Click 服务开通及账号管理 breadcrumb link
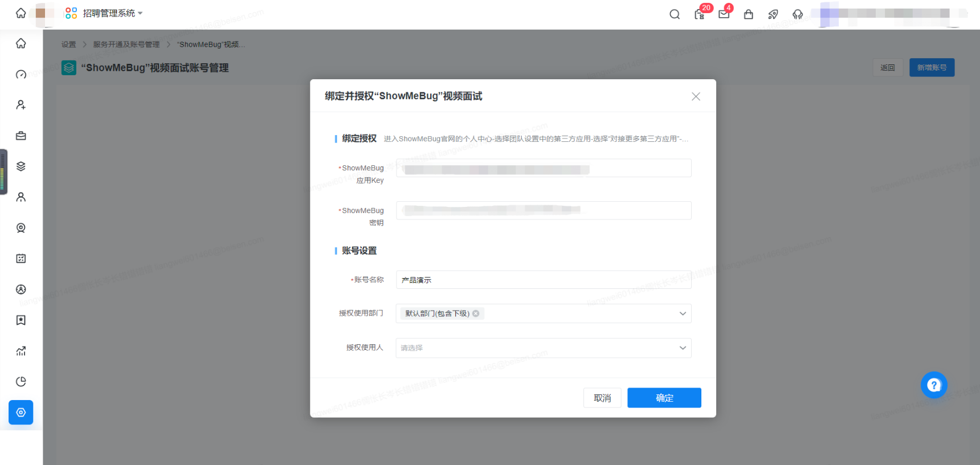The height and width of the screenshot is (465, 980). [126, 44]
